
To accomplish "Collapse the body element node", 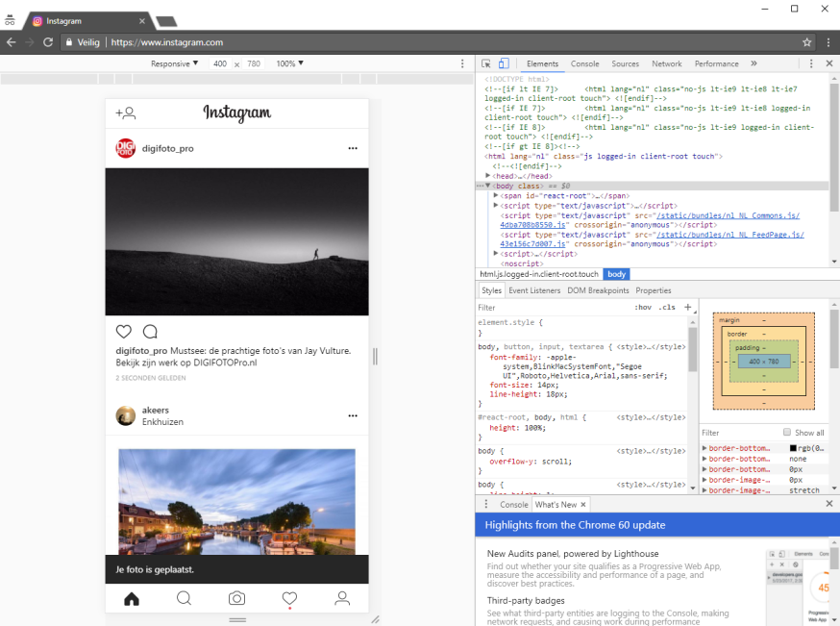I will [488, 186].
